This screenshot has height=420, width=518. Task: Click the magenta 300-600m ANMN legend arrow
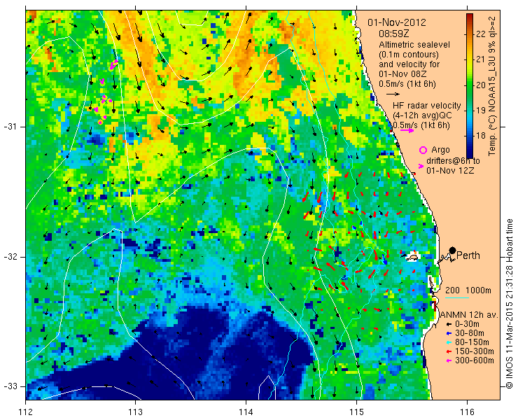(x=449, y=360)
